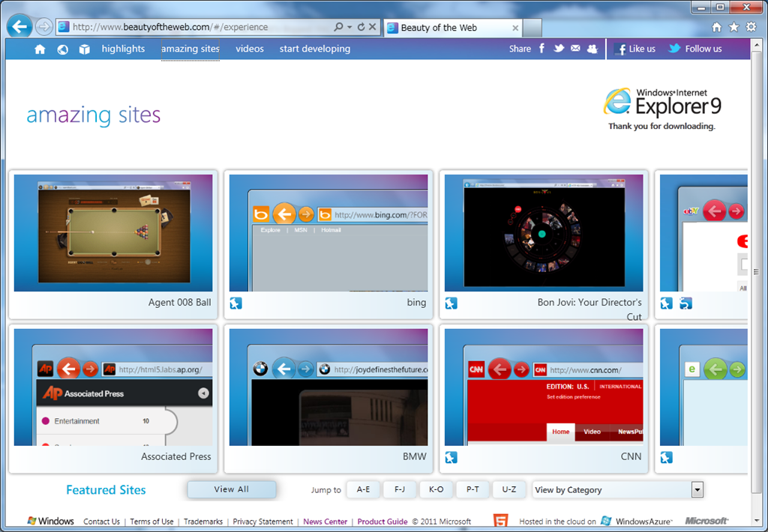Click the vertical scrollbar up arrow
Screen dimensions: 768x532
(757, 46)
